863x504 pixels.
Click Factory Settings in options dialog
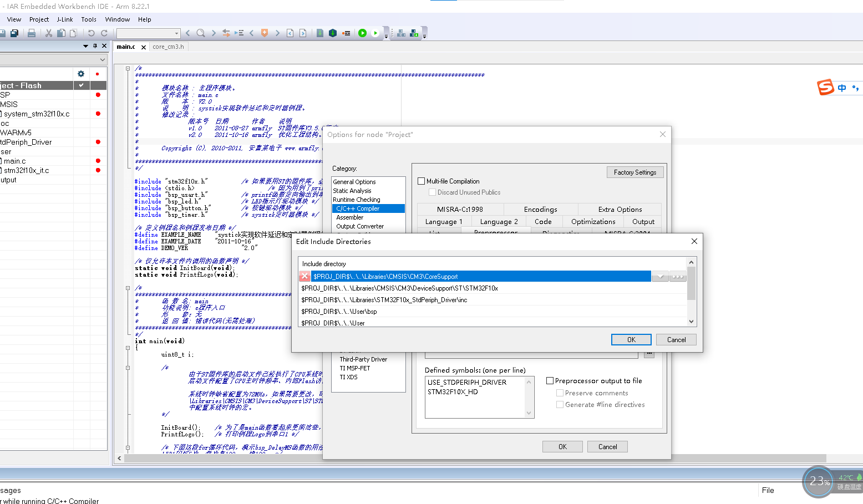tap(634, 172)
